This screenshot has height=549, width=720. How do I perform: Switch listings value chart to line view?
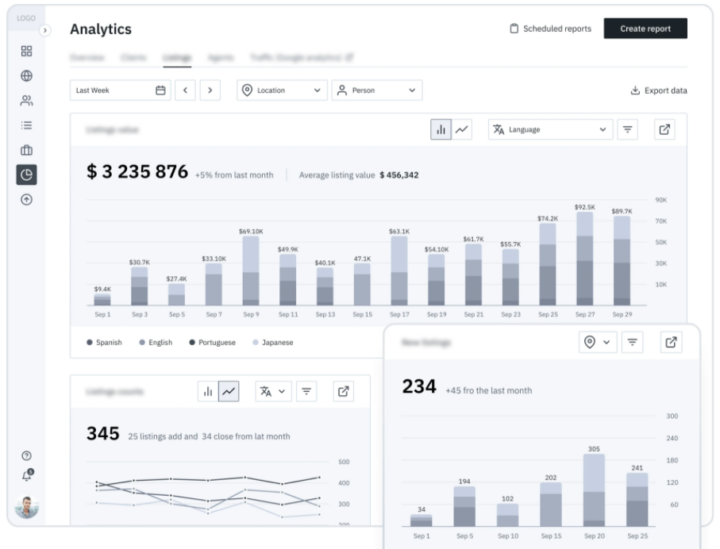coord(462,129)
